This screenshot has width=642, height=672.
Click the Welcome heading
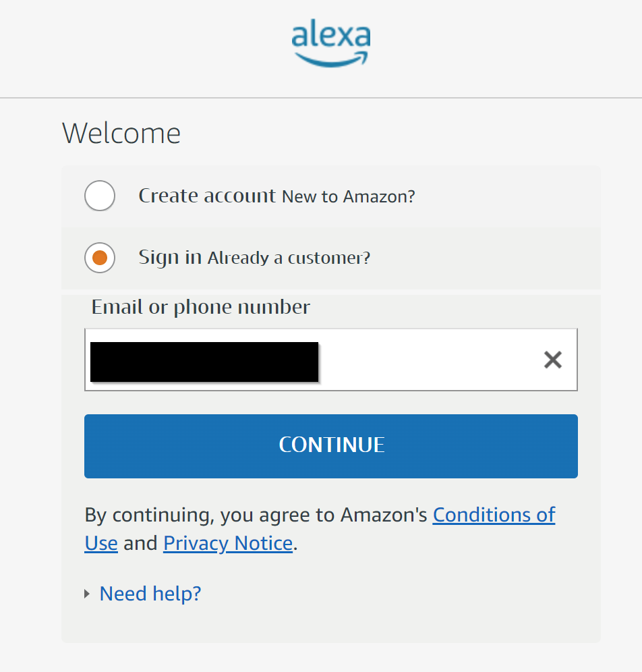point(121,134)
